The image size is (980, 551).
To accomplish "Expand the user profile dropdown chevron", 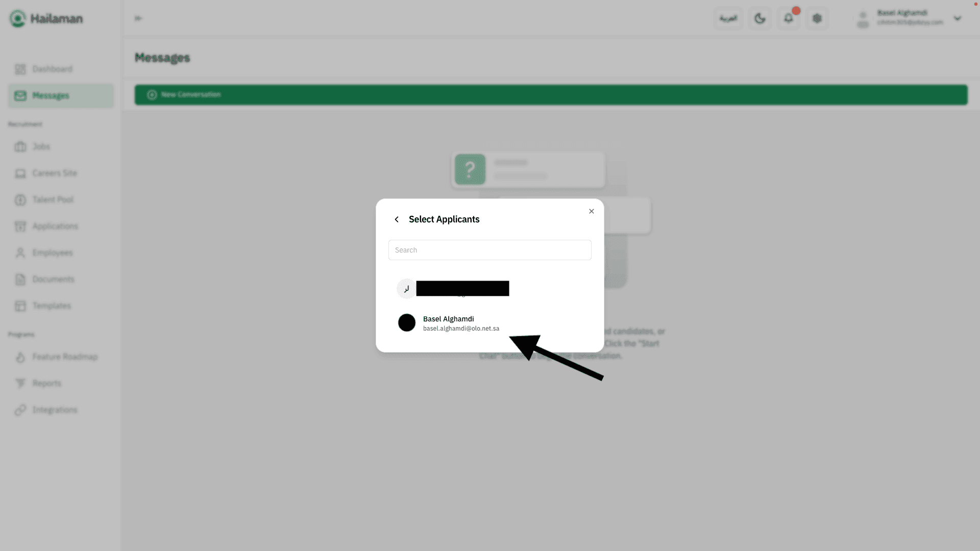I will 958,18.
